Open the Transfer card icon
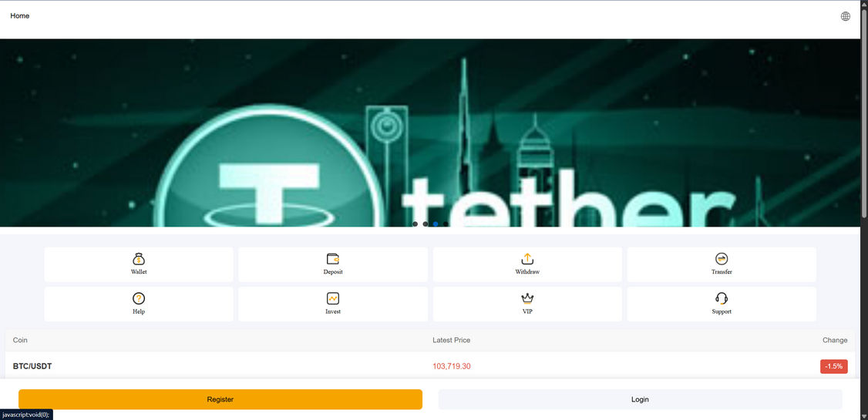Screen dimensions: 868x420 tap(722, 259)
